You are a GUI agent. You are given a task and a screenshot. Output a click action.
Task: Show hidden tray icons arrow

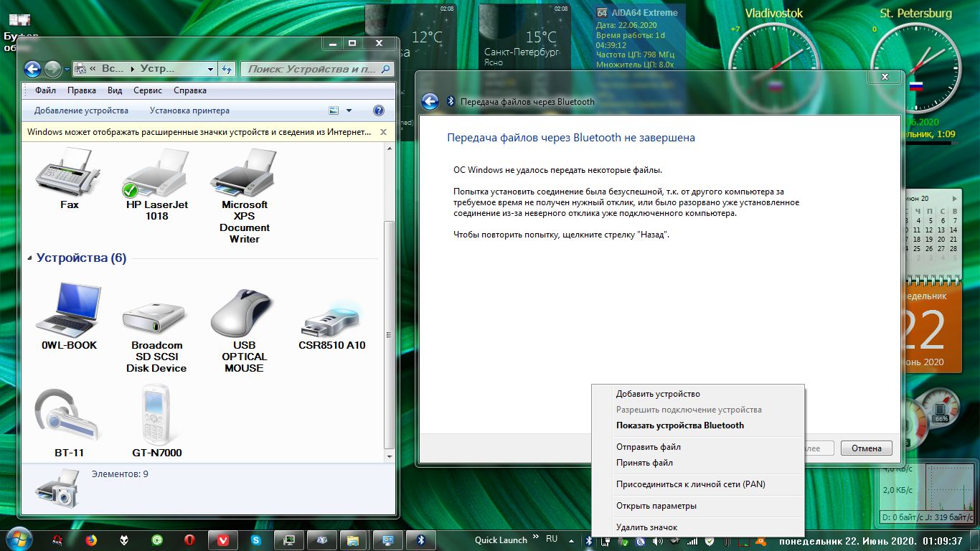(x=571, y=540)
